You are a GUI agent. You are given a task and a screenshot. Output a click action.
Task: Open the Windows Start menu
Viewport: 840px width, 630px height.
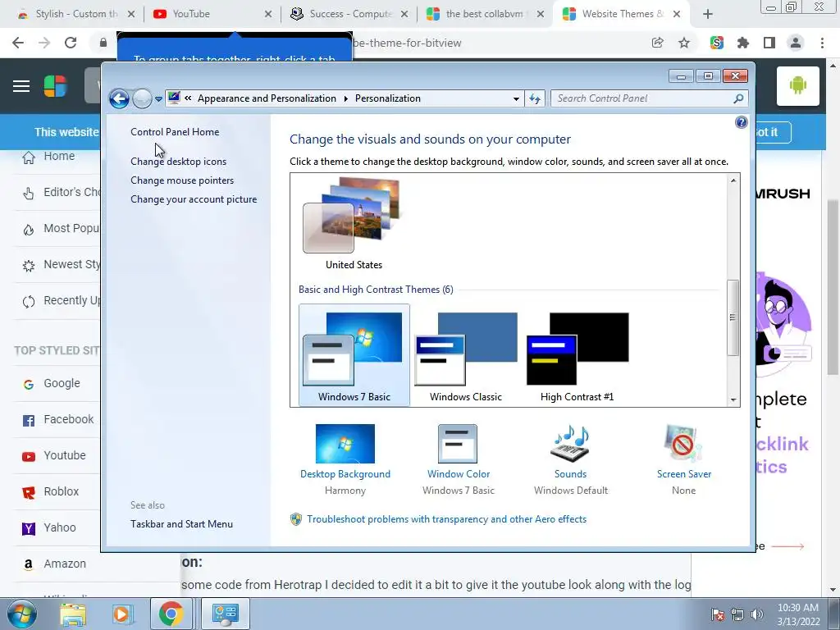[21, 614]
